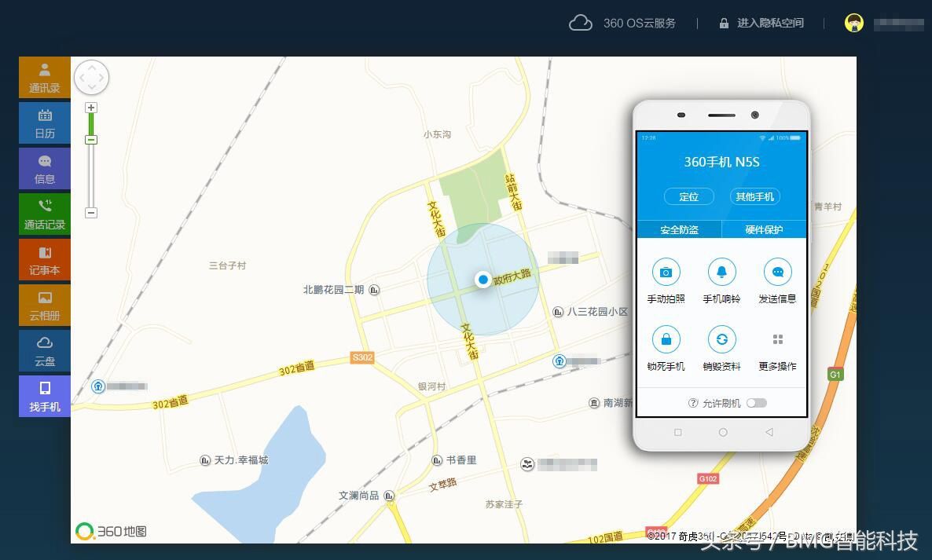The height and width of the screenshot is (560, 932).
Task: Enter private space via 进入隐私空间
Action: (761, 23)
